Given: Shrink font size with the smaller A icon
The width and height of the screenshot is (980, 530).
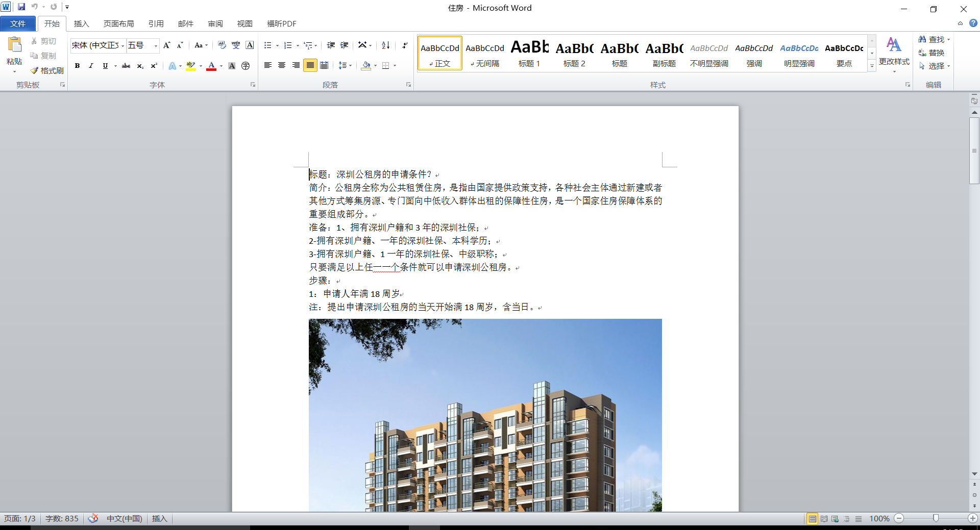Looking at the screenshot, I should coord(180,45).
